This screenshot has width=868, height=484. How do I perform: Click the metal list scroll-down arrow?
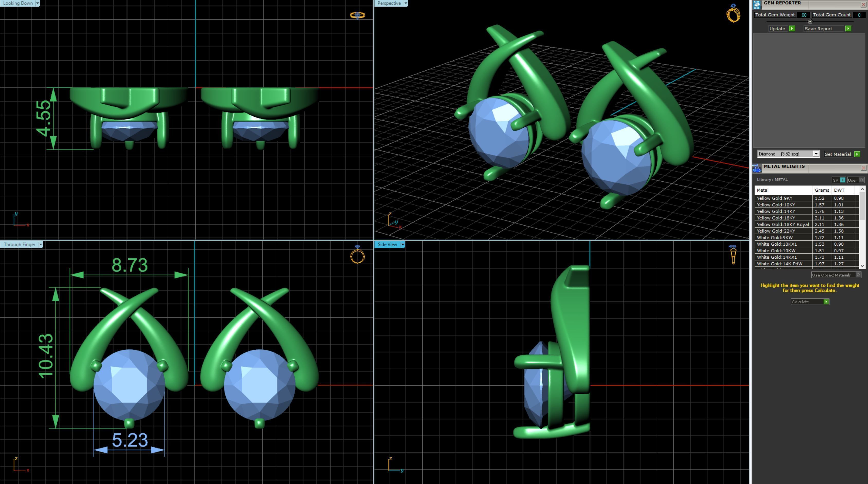pos(862,266)
